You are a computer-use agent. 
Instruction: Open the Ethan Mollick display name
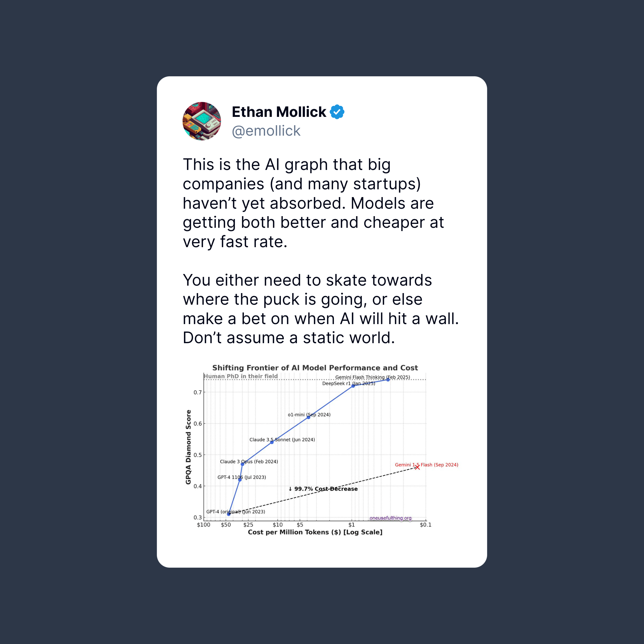[279, 112]
